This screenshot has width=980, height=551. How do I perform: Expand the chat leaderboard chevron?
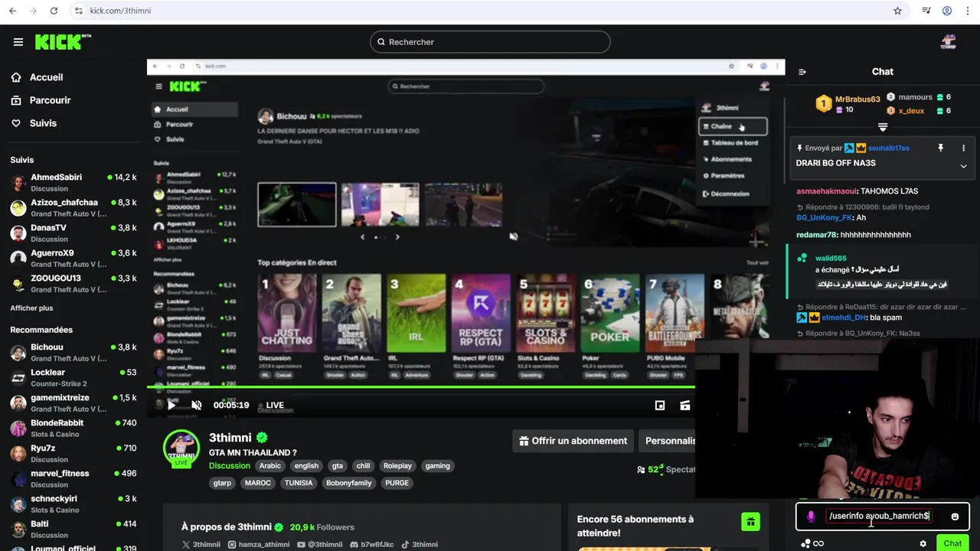click(x=883, y=127)
